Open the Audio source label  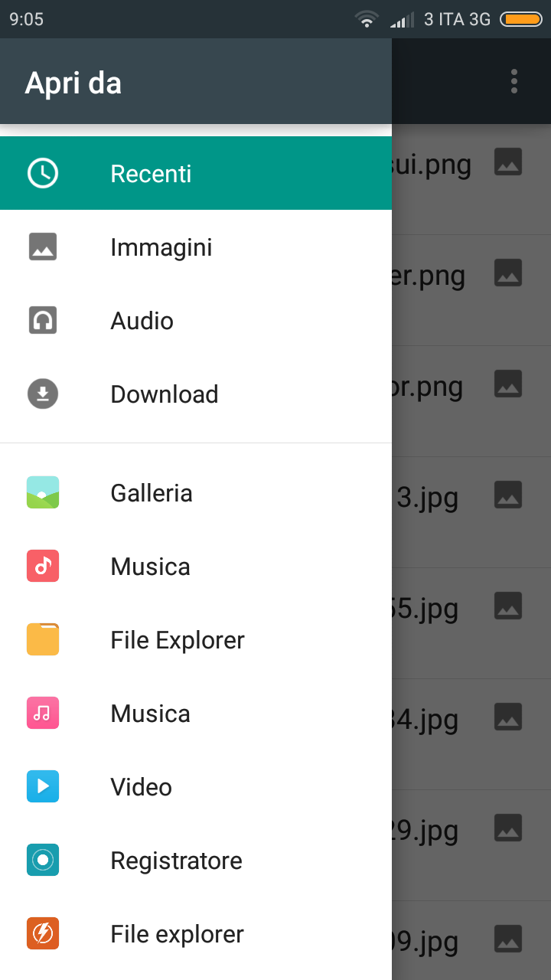[x=142, y=321]
